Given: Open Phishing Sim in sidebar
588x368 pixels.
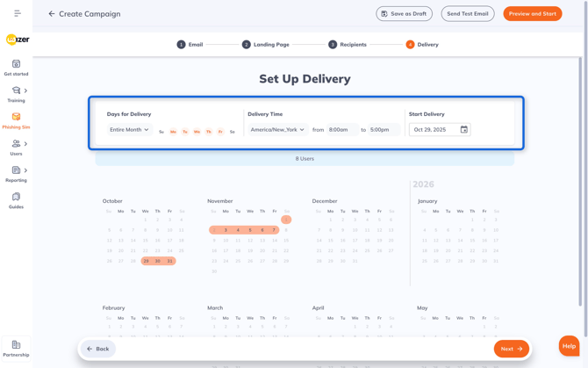Looking at the screenshot, I should point(16,121).
